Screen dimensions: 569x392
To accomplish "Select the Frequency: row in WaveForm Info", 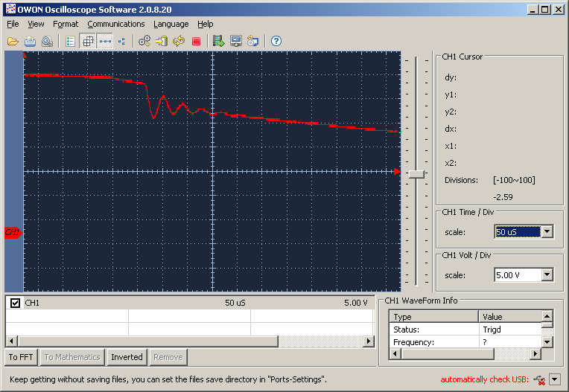I will [465, 342].
